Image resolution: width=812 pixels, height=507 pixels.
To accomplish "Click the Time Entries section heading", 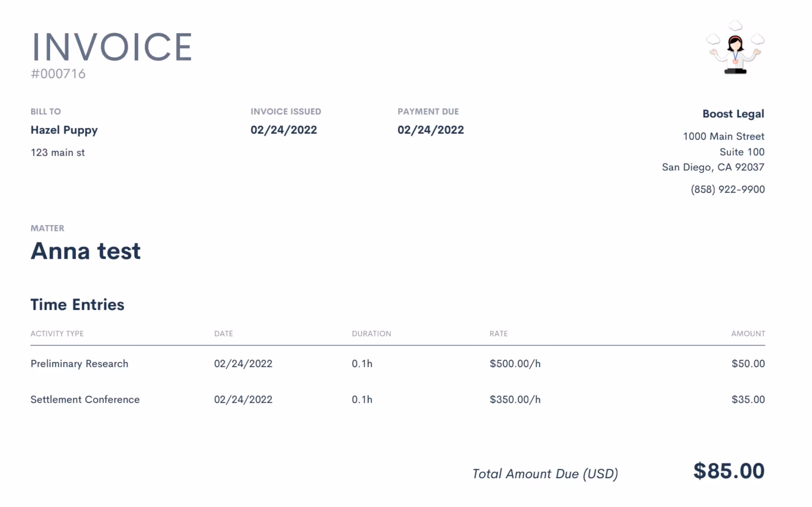I will [x=77, y=305].
